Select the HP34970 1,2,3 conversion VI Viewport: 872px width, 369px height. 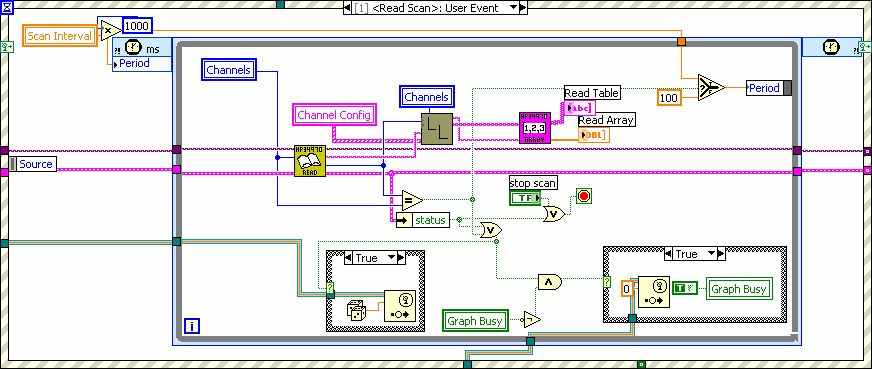click(x=534, y=128)
